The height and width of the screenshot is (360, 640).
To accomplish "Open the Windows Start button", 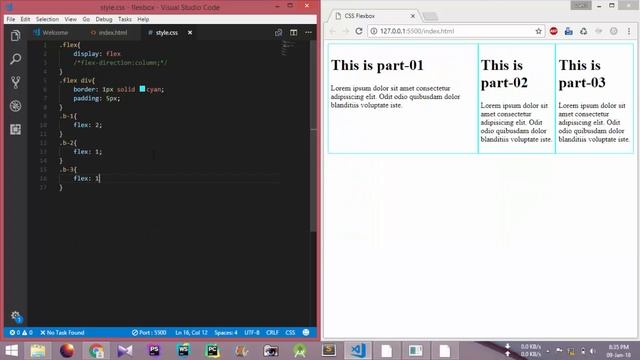I will point(11,351).
